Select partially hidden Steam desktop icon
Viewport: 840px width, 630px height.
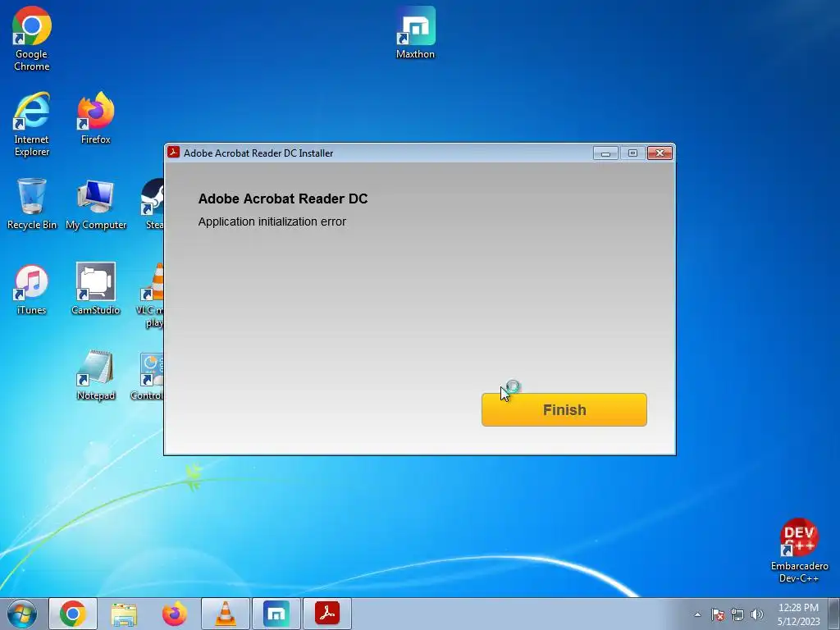tap(153, 204)
